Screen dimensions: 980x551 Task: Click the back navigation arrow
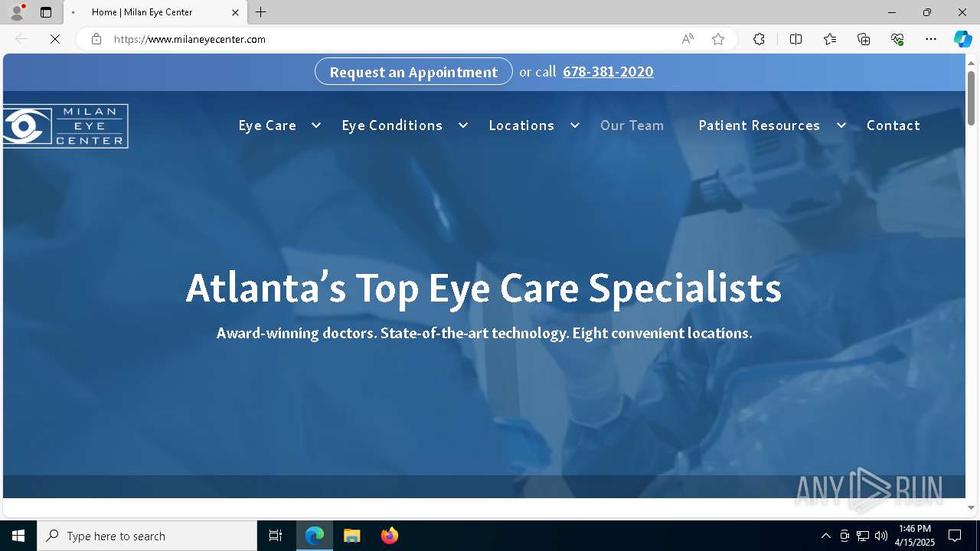pos(21,39)
